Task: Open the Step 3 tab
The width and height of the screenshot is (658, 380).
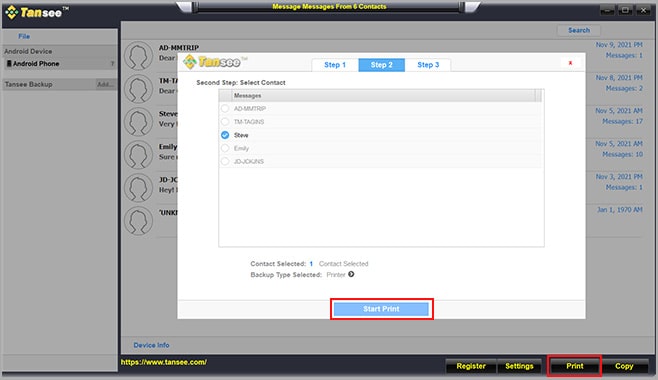Action: 428,65
